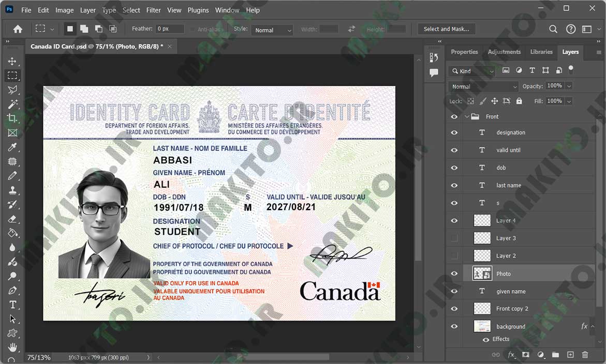
Task: Select the Crop tool
Action: 12,118
